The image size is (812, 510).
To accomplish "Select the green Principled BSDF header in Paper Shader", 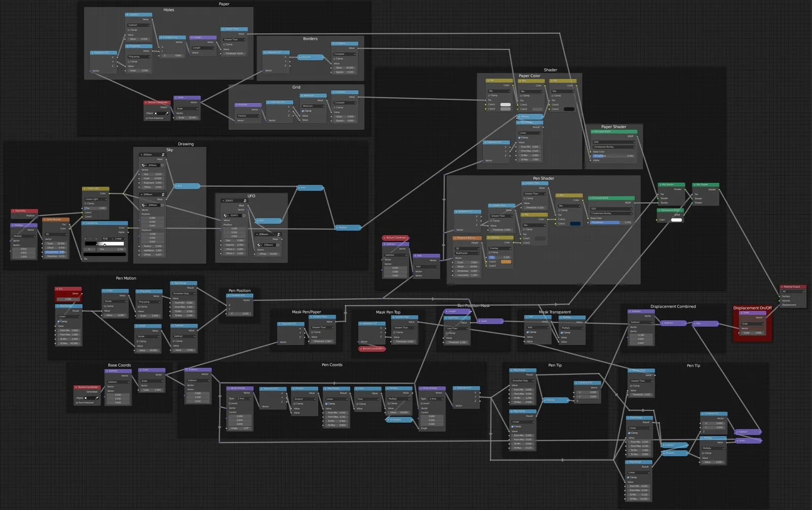I will click(x=614, y=132).
